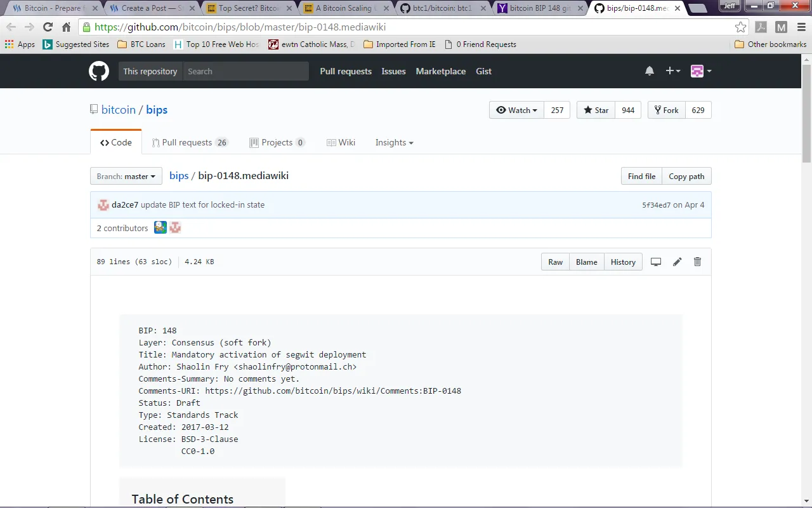812x508 pixels.
Task: Click the M extension icon
Action: click(x=781, y=27)
